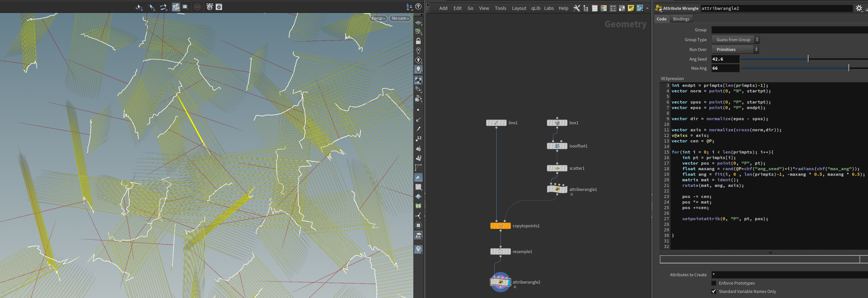Open the Edit menu in network editor
Image resolution: width=868 pixels, height=298 pixels.
click(x=457, y=8)
